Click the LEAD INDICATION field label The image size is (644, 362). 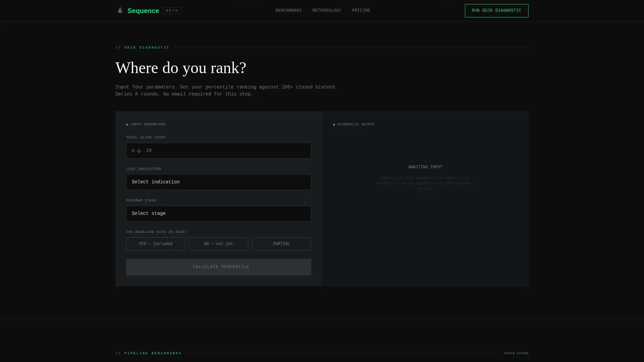click(x=144, y=169)
